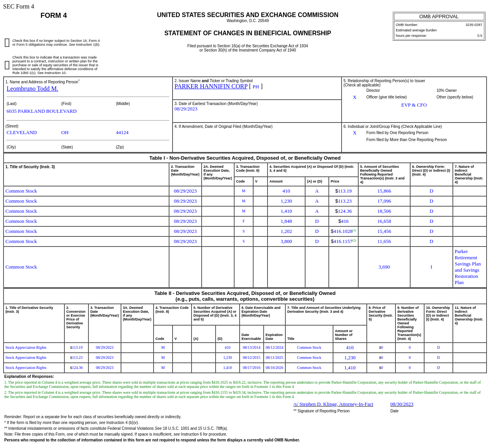Click the second footnote explanation text

click(243, 395)
